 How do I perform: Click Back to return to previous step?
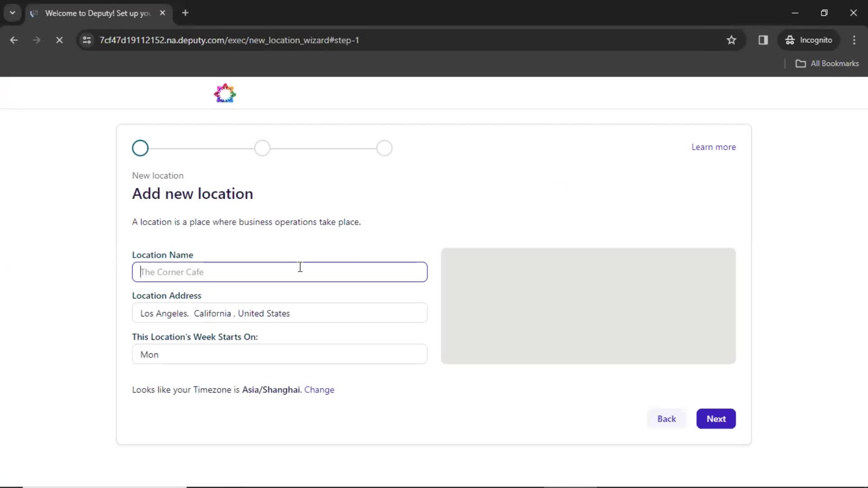(666, 419)
